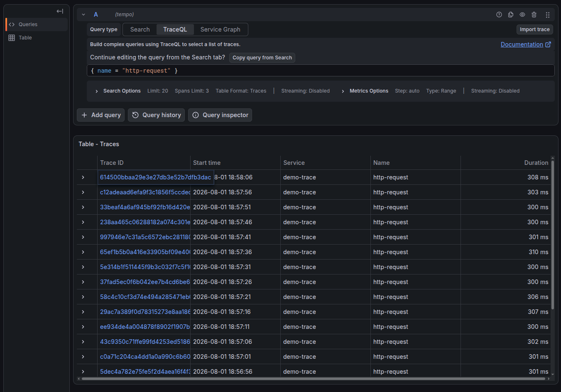Expand row for trace 5dec4a782e75fe5f2d4aea16f4f3
This screenshot has height=392, width=561.
pos(83,372)
